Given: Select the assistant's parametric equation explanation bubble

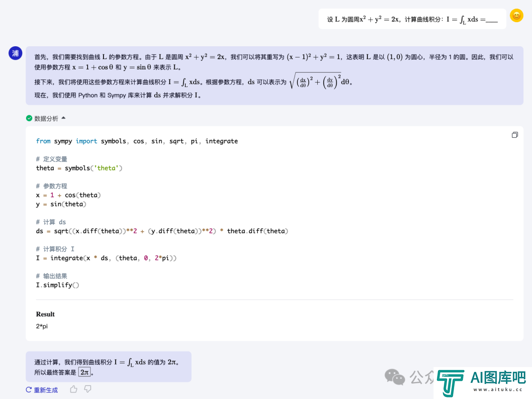Looking at the screenshot, I should [274, 75].
